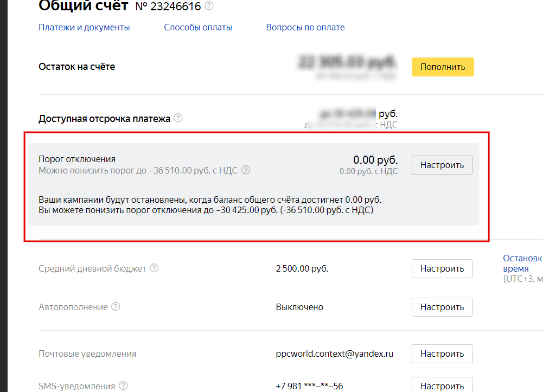Open Вопросы по оплате link
The image size is (543, 392).
[x=305, y=27]
